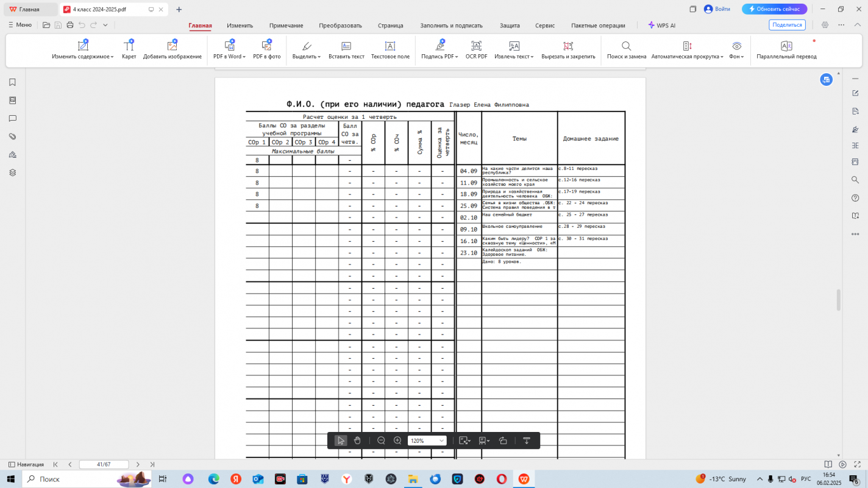
Task: Click the Вставить текст tool
Action: pos(346,46)
